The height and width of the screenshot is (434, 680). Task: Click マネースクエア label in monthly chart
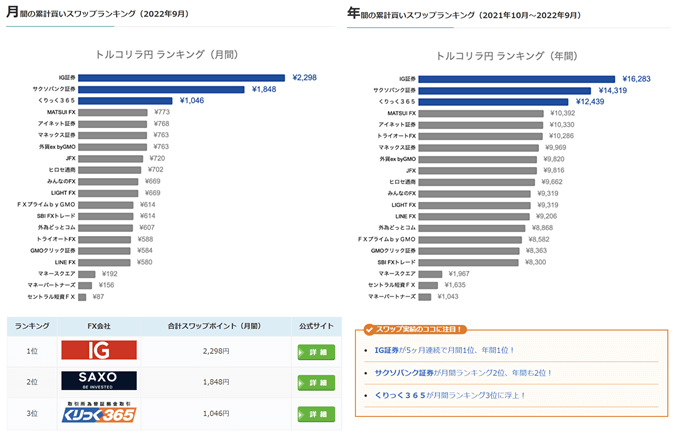[x=57, y=274]
